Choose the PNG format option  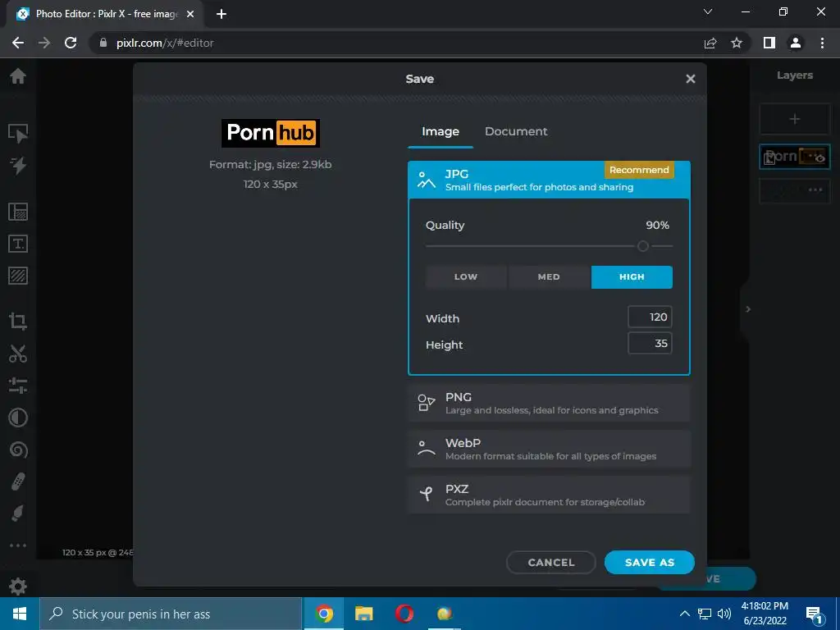coord(549,403)
